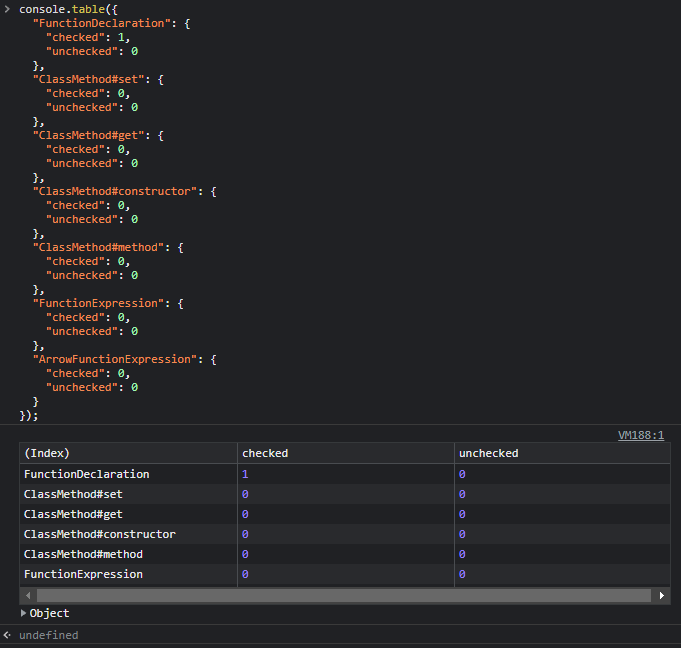
Task: Click the table's right scroll arrow
Action: tap(661, 595)
